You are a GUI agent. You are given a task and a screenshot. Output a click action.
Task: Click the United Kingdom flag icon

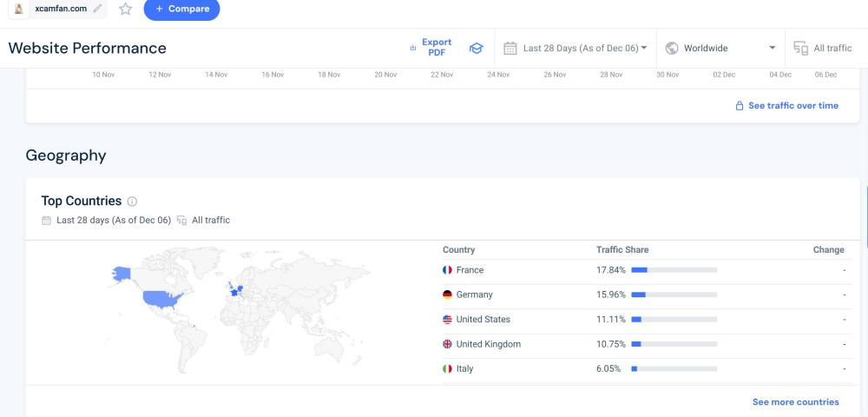click(x=447, y=344)
